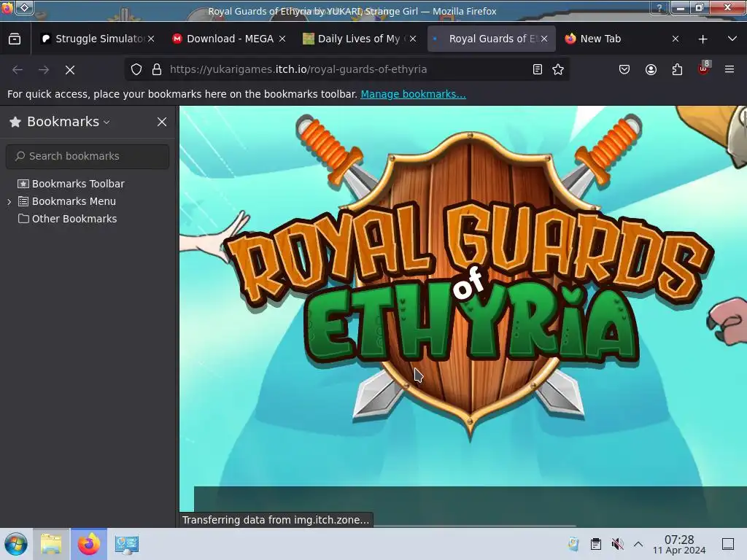Switch to Struggle Simulator tab
This screenshot has height=560, width=747.
click(97, 39)
